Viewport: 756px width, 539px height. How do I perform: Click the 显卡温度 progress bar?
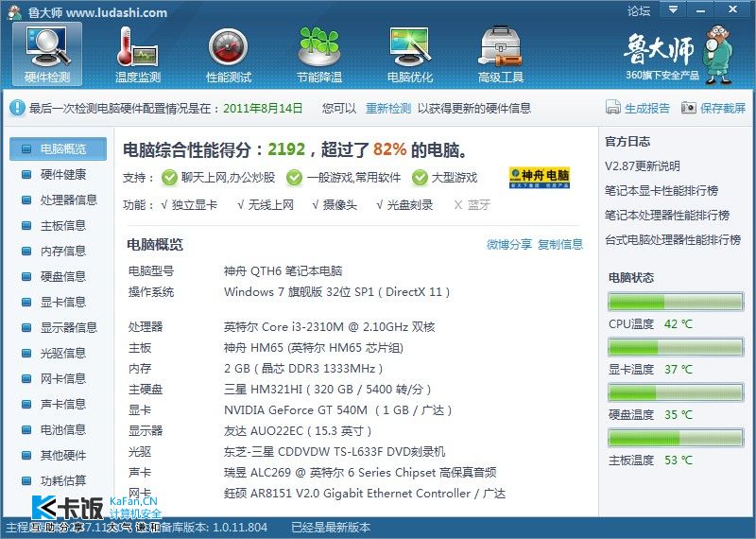(676, 347)
